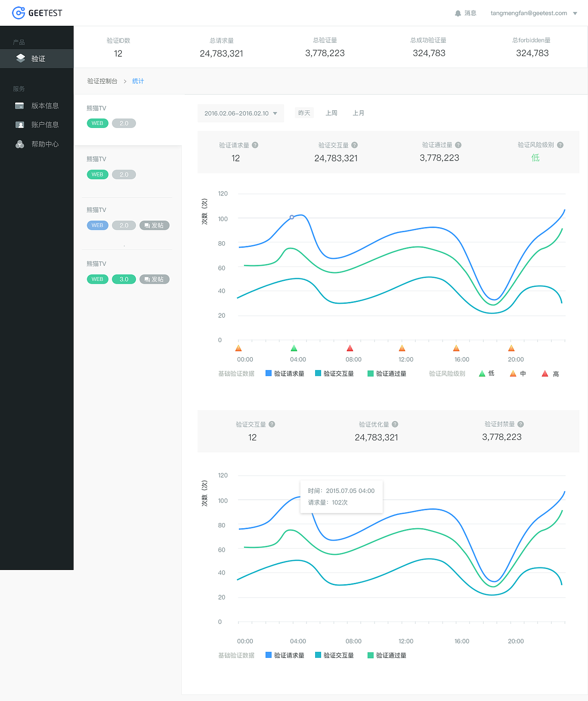Select the first 熊猫TV entry in the list
588x701 pixels.
128,120
